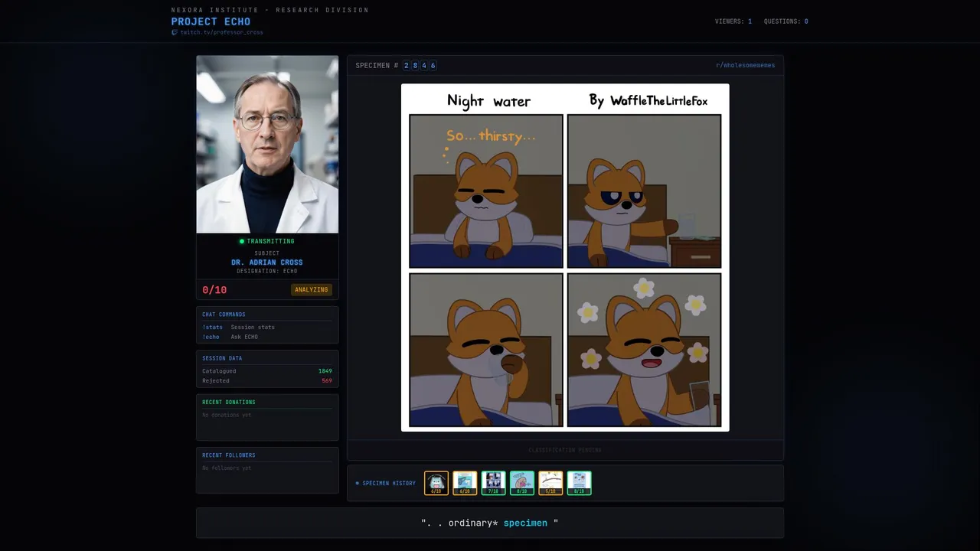Click the PROJECT ECHO title
Image resolution: width=980 pixels, height=551 pixels.
[211, 21]
